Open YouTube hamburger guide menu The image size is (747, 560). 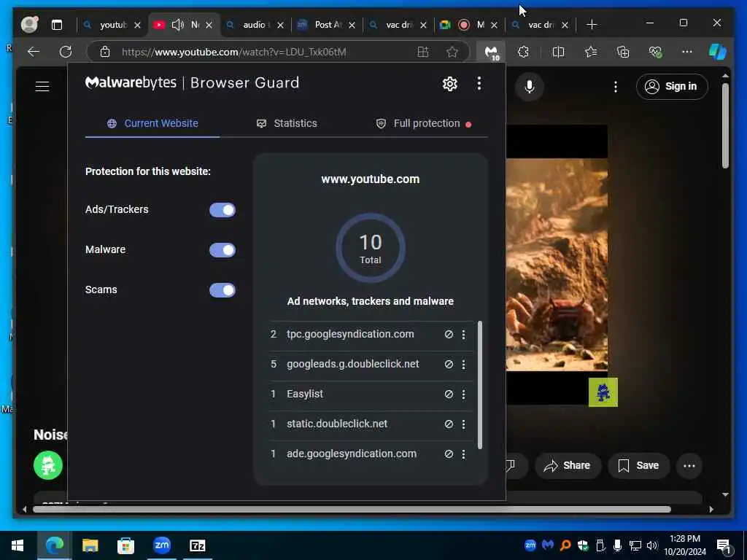[42, 86]
